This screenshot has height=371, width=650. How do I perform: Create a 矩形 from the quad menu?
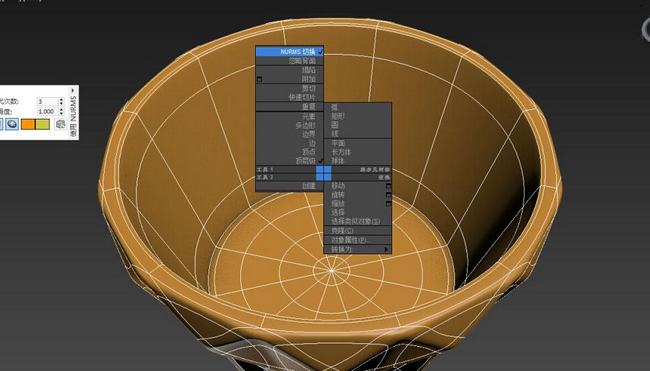[x=357, y=116]
